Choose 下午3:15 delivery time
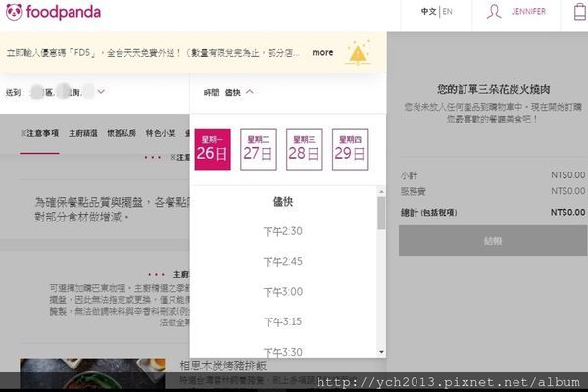588x392 pixels. pyautogui.click(x=283, y=321)
